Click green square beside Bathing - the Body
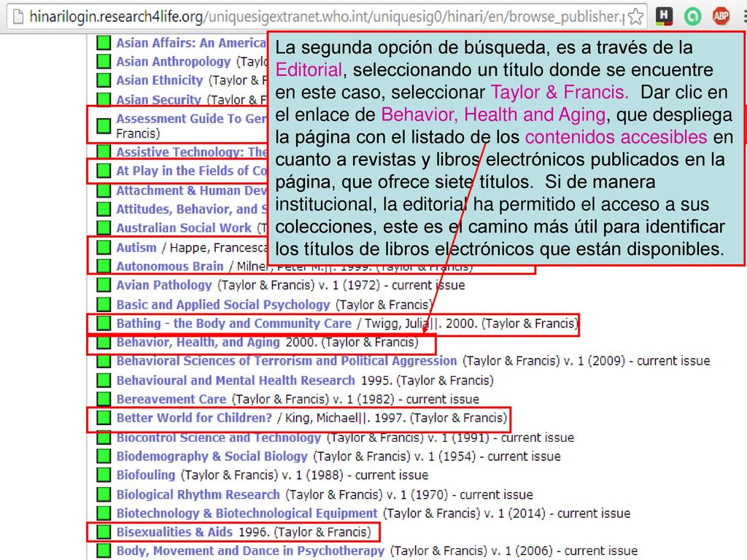The width and height of the screenshot is (747, 560). (104, 323)
